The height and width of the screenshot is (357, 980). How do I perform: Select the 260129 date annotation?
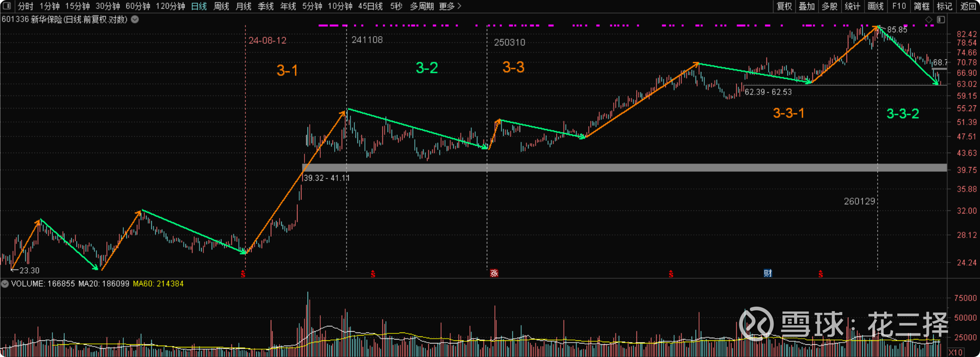[859, 201]
